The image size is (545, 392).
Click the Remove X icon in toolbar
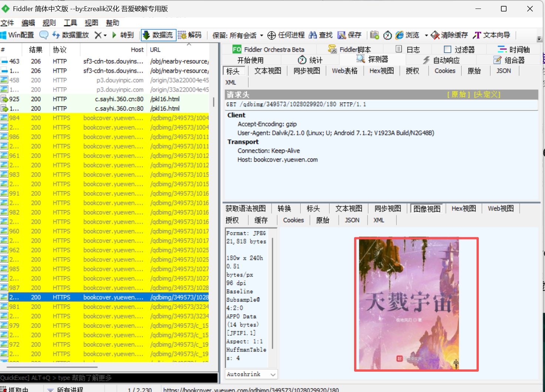[x=98, y=35]
